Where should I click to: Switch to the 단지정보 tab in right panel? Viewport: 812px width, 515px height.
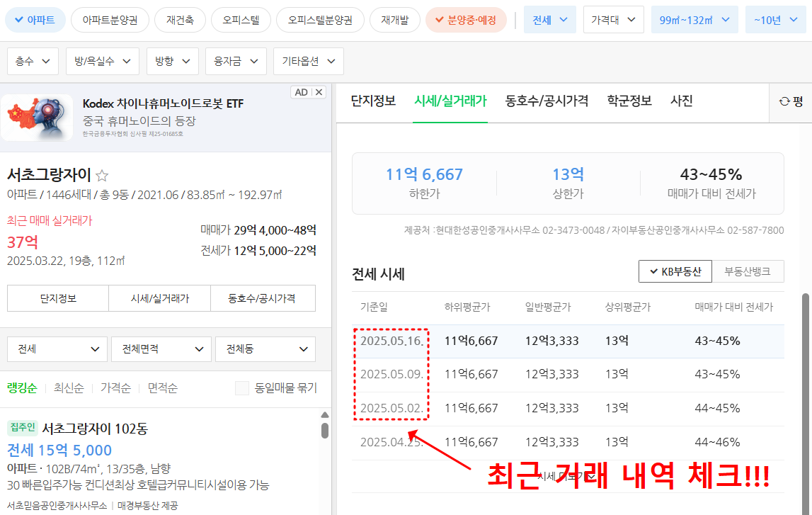coord(373,101)
